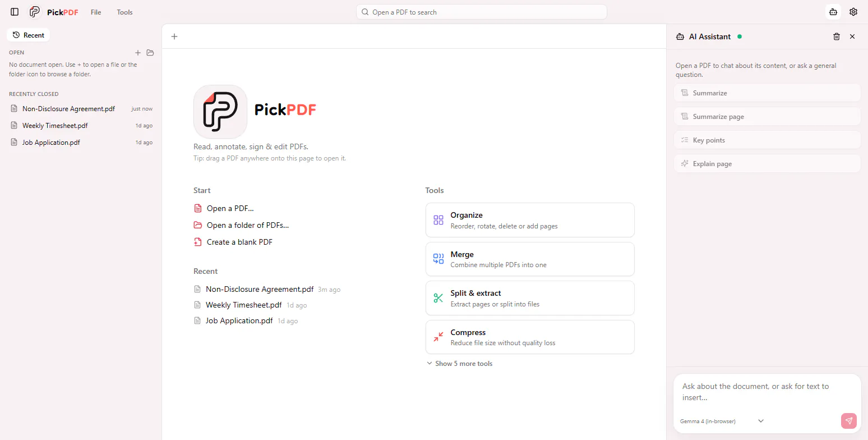Open the Organize tool card

pos(530,220)
